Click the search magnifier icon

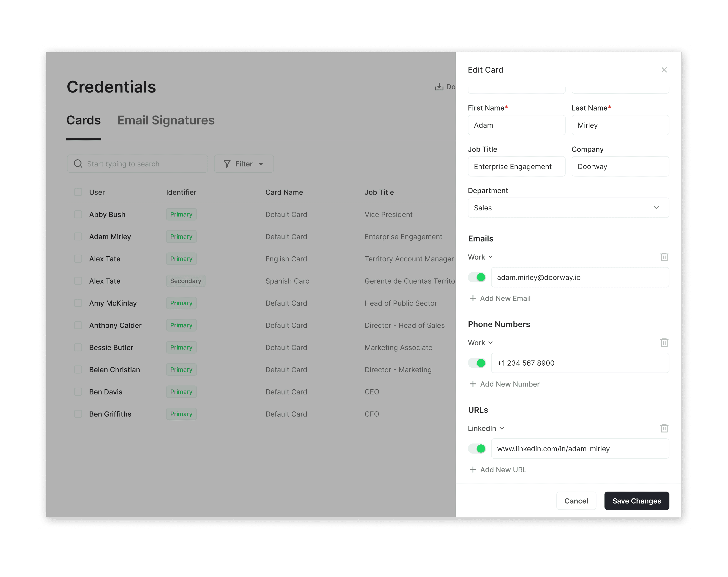click(78, 164)
